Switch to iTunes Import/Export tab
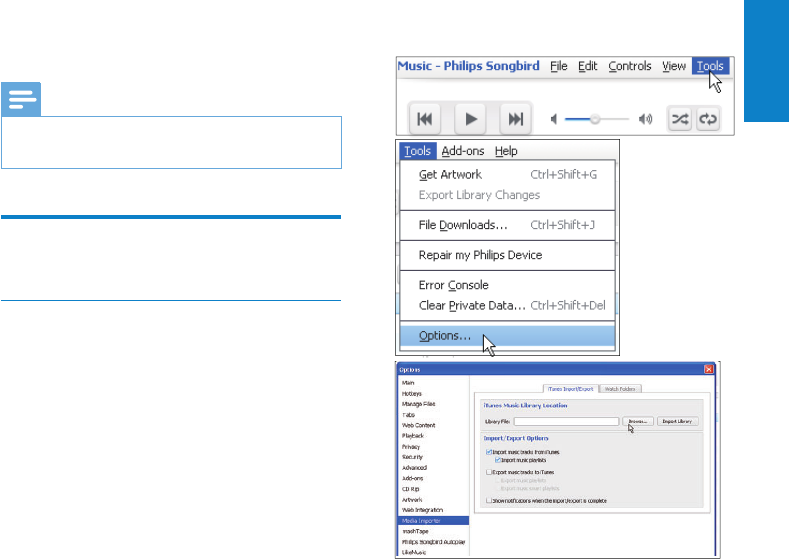 (571, 389)
